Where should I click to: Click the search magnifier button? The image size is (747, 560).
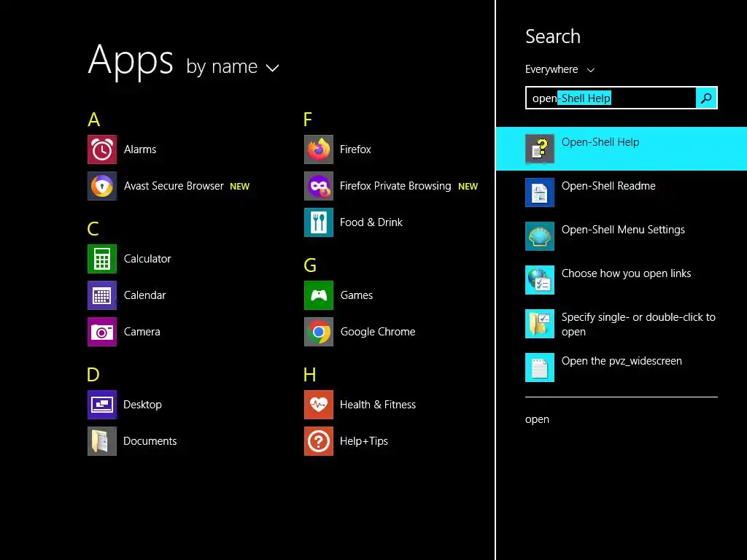pos(706,98)
